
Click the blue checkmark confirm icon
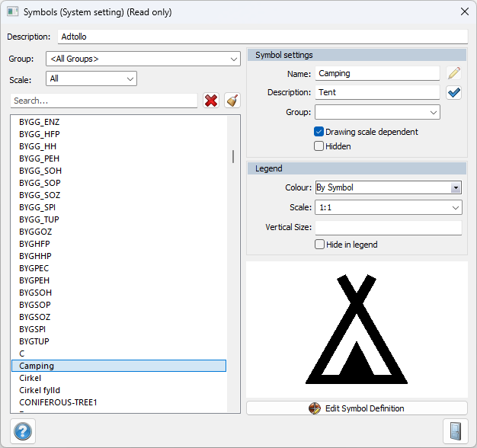(x=454, y=92)
